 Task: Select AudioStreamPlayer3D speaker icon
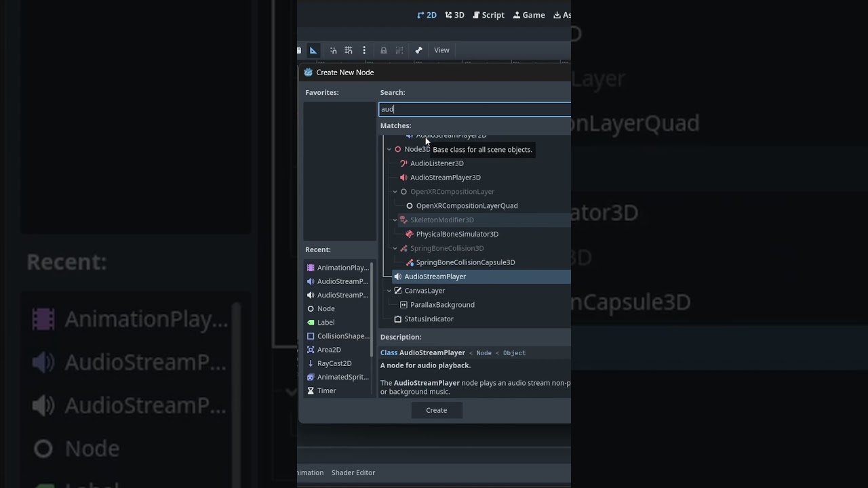pos(403,178)
